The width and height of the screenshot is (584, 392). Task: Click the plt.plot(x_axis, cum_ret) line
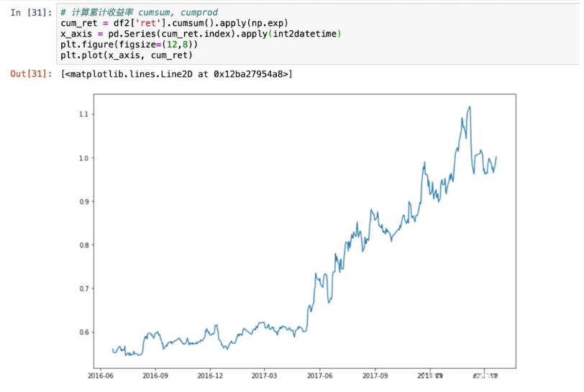[127, 55]
